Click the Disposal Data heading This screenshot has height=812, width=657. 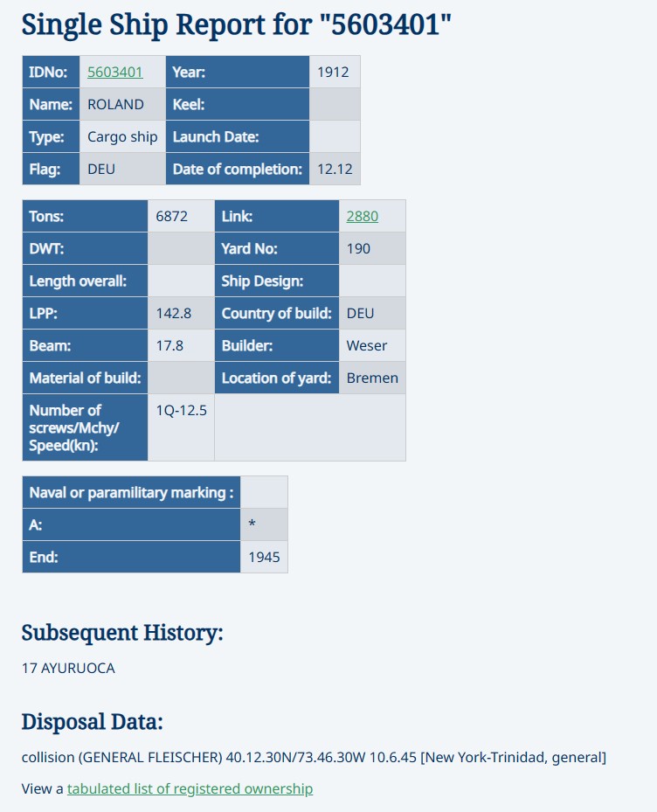click(92, 721)
